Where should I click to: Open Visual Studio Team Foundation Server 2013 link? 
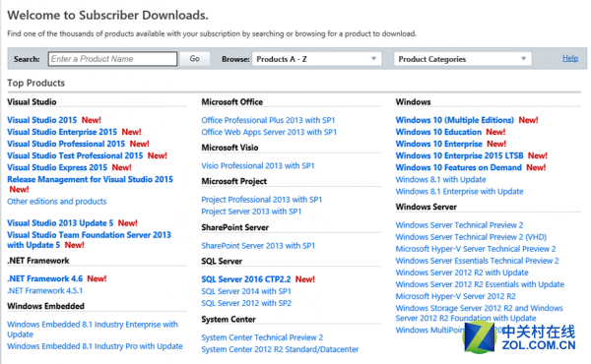(89, 240)
